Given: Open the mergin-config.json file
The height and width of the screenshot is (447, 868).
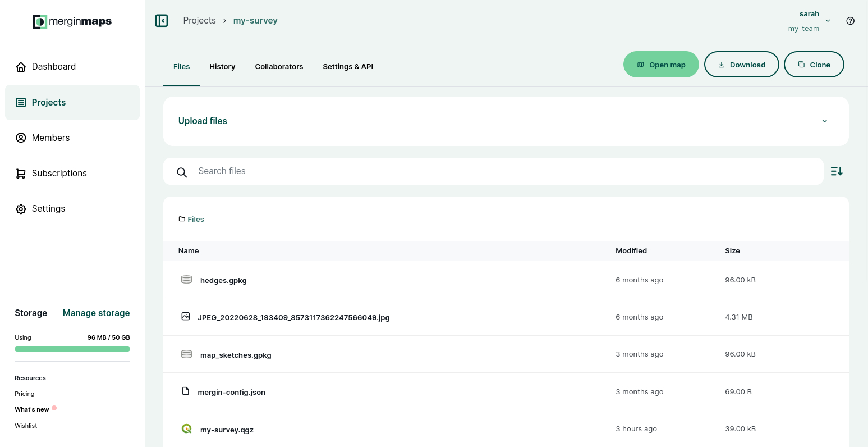Looking at the screenshot, I should [231, 393].
